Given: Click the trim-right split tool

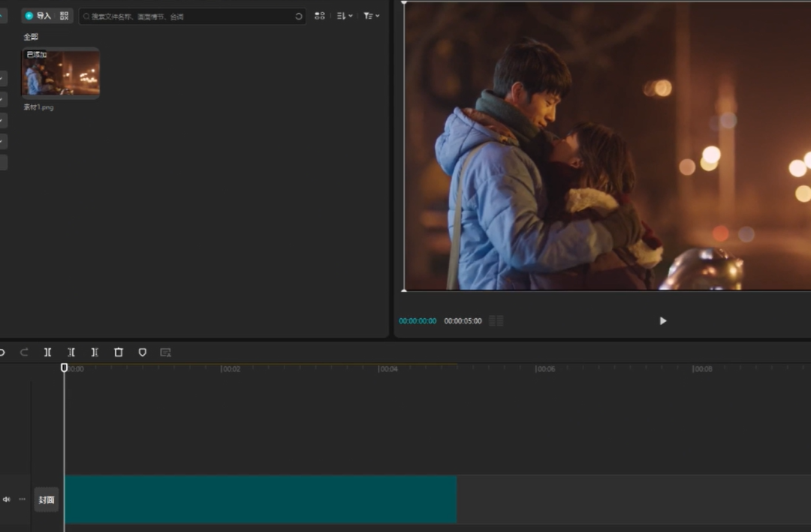Looking at the screenshot, I should tap(95, 353).
